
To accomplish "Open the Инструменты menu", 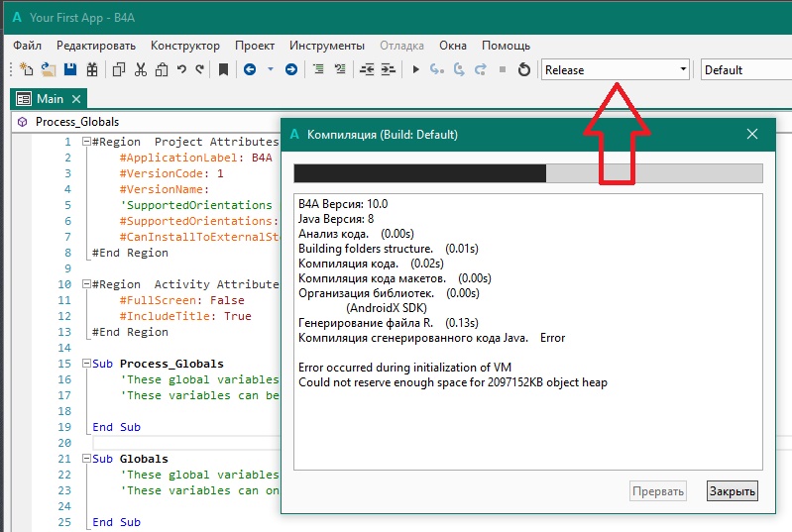I will coord(327,46).
